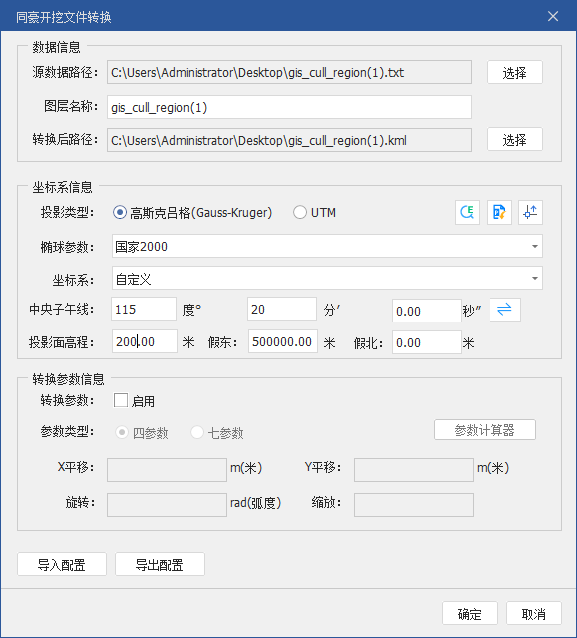Viewport: 577px width, 638px height.
Task: Confirm with the 确定 button
Action: pos(470,614)
